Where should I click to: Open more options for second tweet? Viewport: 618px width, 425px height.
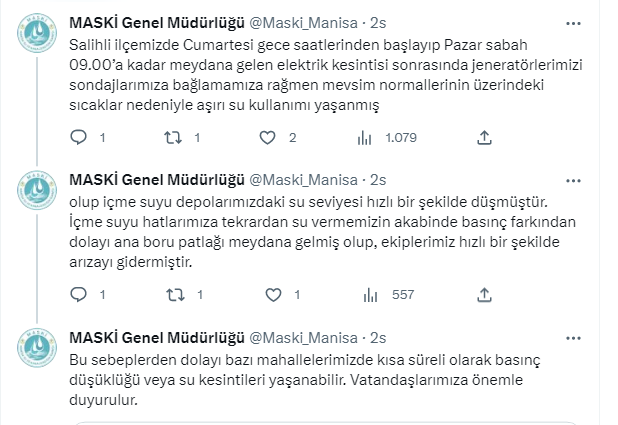[573, 181]
